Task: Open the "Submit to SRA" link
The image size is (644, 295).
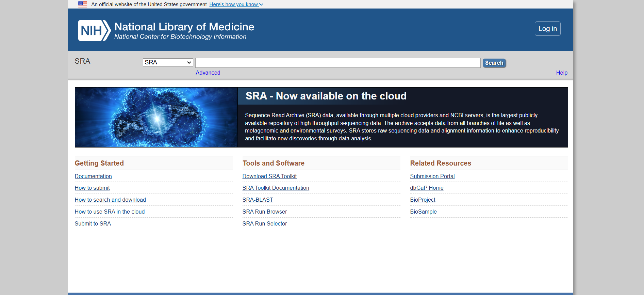Action: pos(93,223)
